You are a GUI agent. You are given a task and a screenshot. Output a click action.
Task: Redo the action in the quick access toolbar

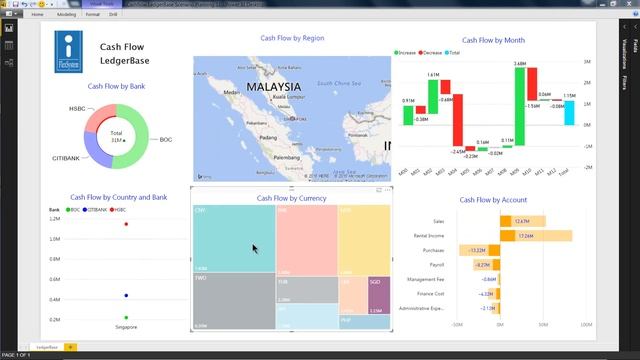click(x=33, y=4)
